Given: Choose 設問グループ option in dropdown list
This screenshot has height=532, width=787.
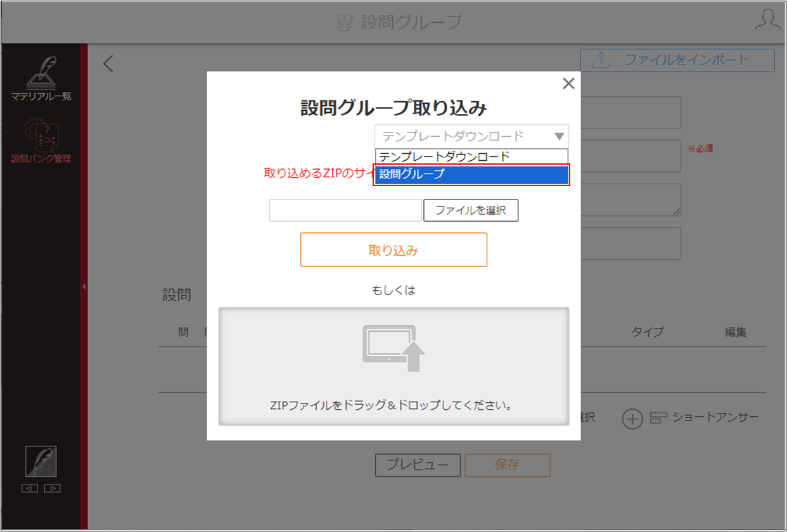Looking at the screenshot, I should pyautogui.click(x=471, y=175).
